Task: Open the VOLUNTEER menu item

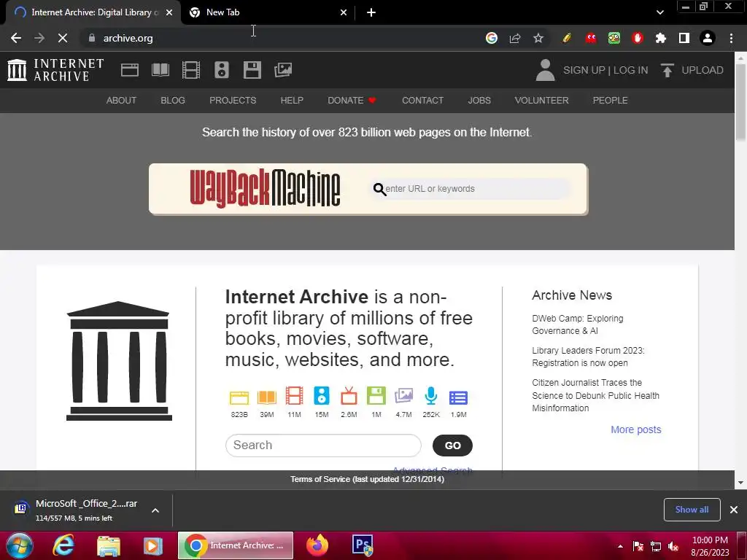Action: pos(541,101)
